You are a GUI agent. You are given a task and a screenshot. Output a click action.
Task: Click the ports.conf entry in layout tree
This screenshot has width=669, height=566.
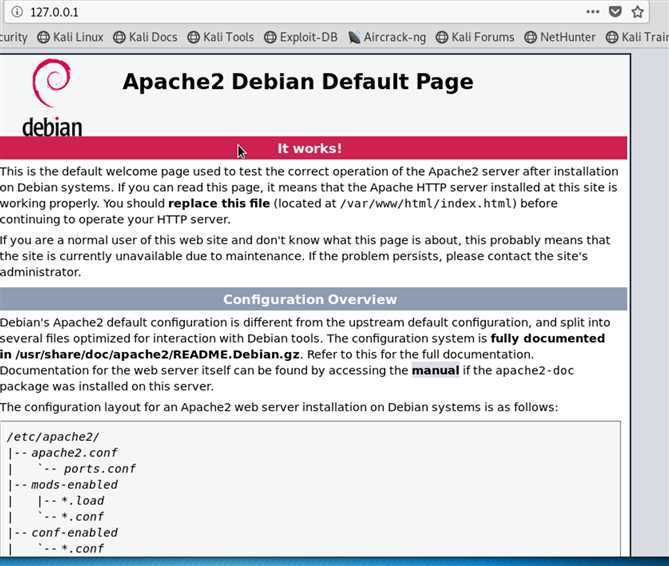(99, 469)
